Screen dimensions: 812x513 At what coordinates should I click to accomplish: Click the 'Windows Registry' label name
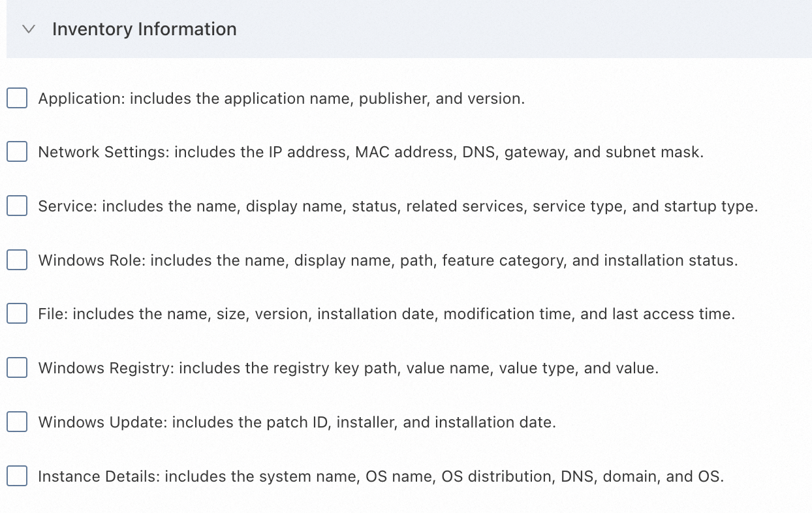[x=106, y=368]
